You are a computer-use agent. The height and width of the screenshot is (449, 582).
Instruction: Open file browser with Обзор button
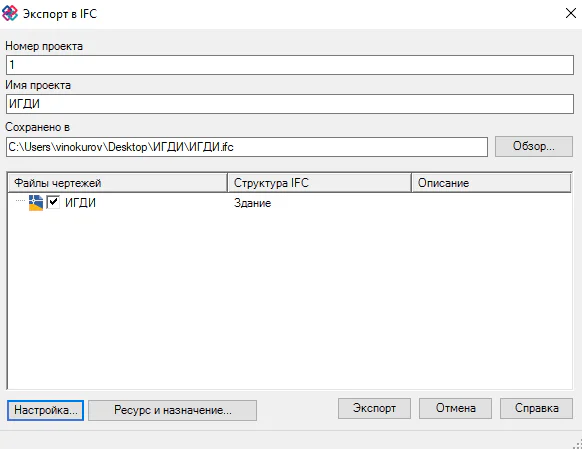(x=534, y=146)
